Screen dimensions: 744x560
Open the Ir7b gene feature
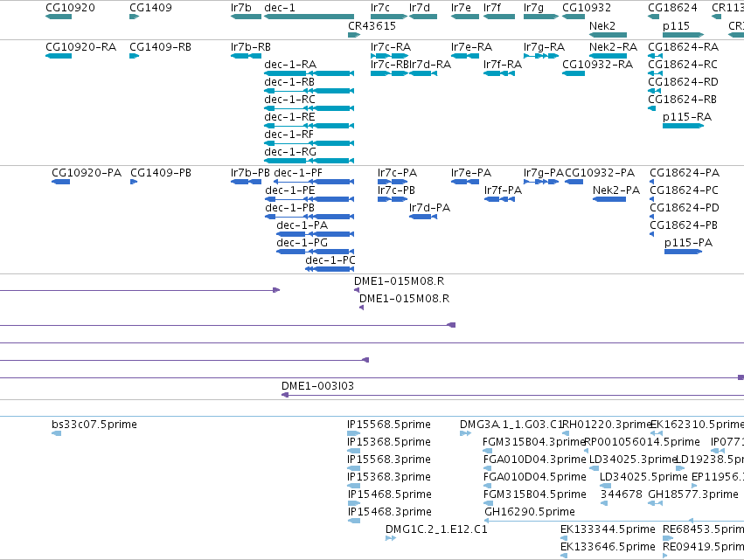click(246, 17)
